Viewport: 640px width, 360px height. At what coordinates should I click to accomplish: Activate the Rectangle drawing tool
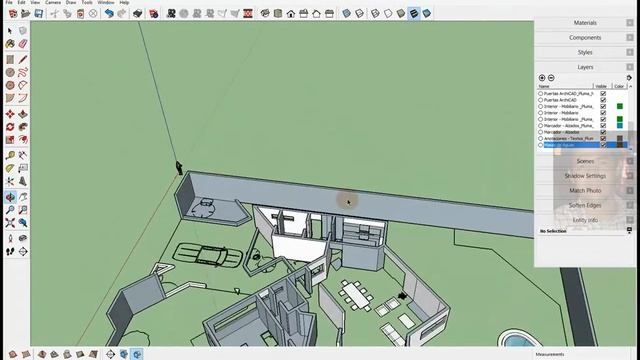pos(10,60)
